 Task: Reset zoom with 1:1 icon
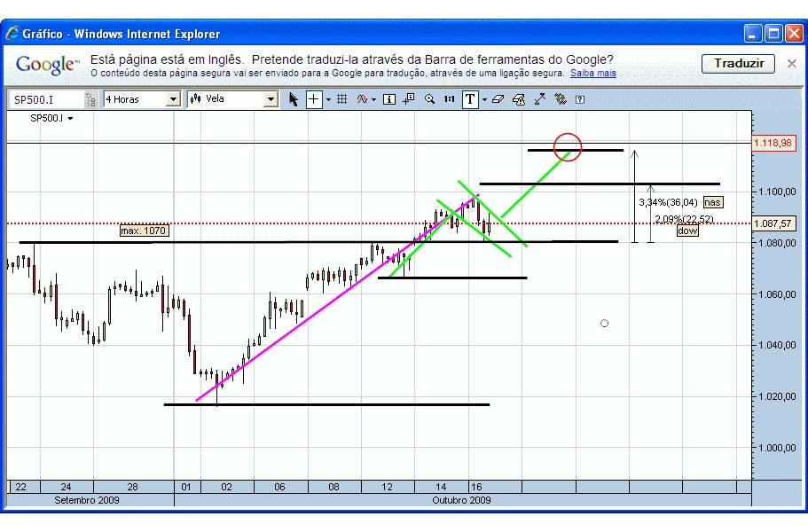(450, 99)
